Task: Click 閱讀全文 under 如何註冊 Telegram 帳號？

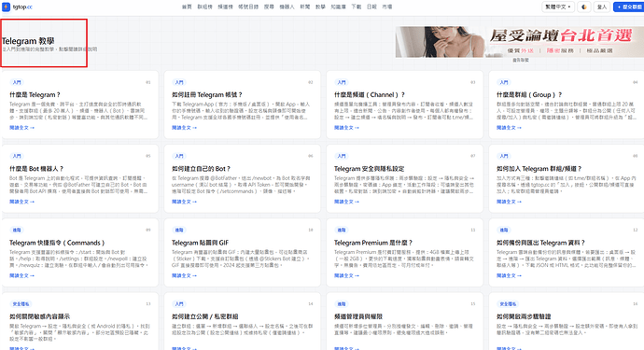Action: click(x=184, y=128)
